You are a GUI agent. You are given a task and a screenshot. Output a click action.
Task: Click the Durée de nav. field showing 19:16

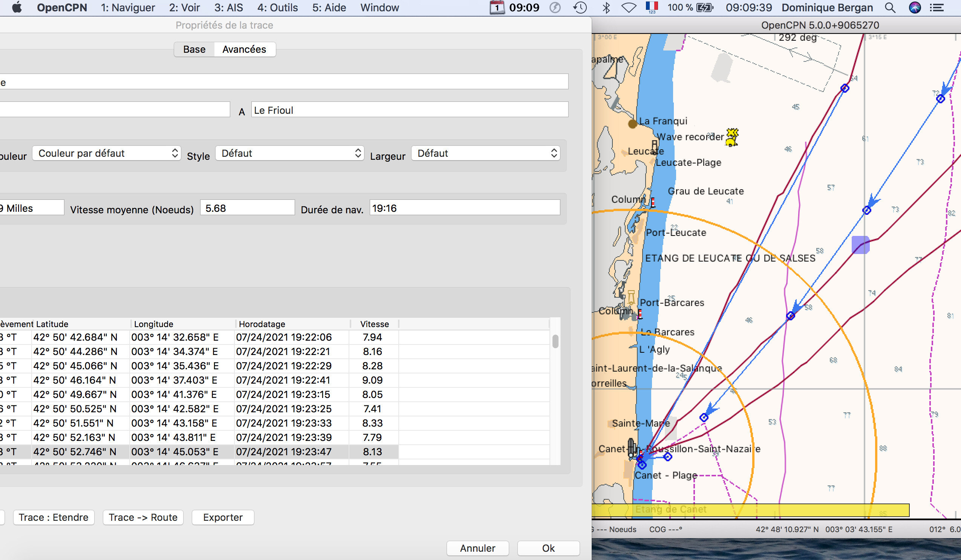[464, 208]
